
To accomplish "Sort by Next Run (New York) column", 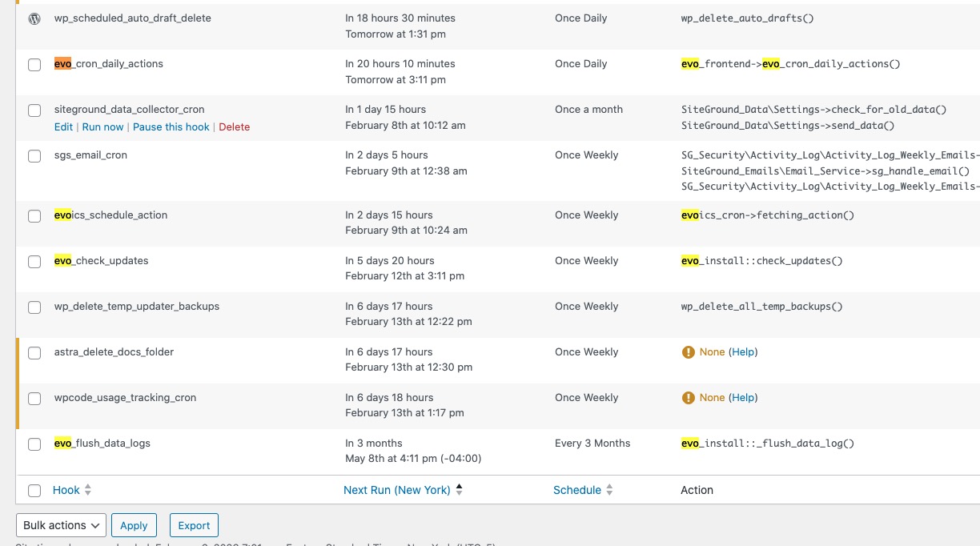I will pos(396,490).
